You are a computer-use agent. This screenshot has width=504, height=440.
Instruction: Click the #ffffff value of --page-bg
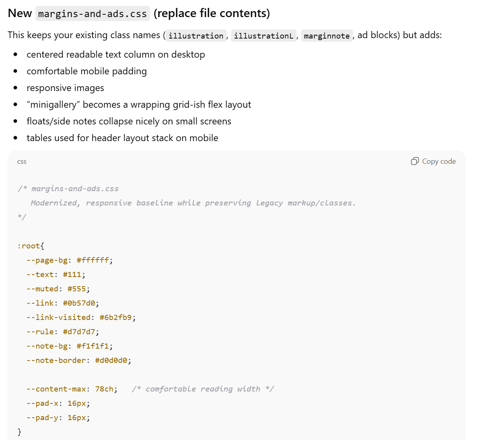(x=93, y=260)
